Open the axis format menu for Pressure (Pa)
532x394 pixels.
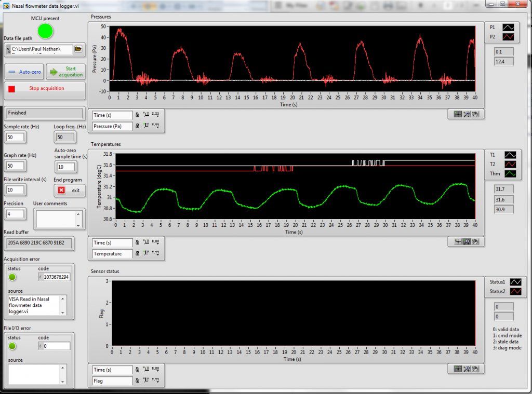(155, 126)
